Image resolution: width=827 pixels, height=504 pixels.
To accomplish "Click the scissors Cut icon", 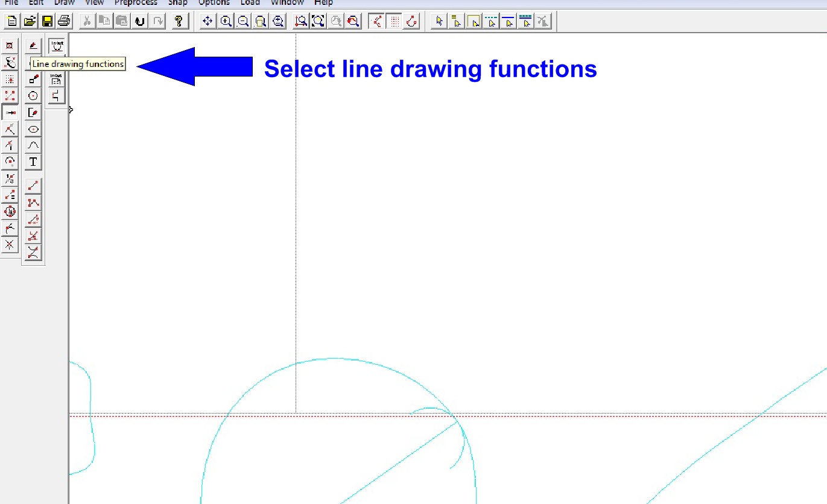I will point(87,22).
